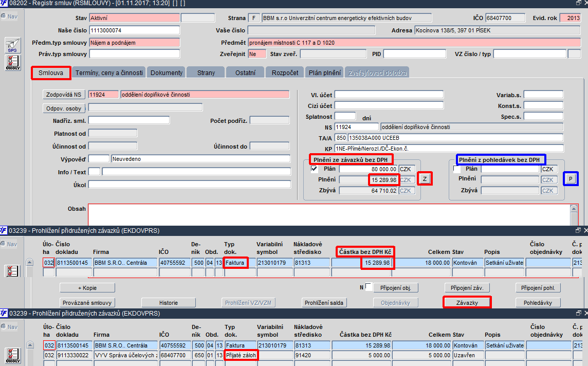Select the Přijaté záloh row type cell

pos(241,355)
